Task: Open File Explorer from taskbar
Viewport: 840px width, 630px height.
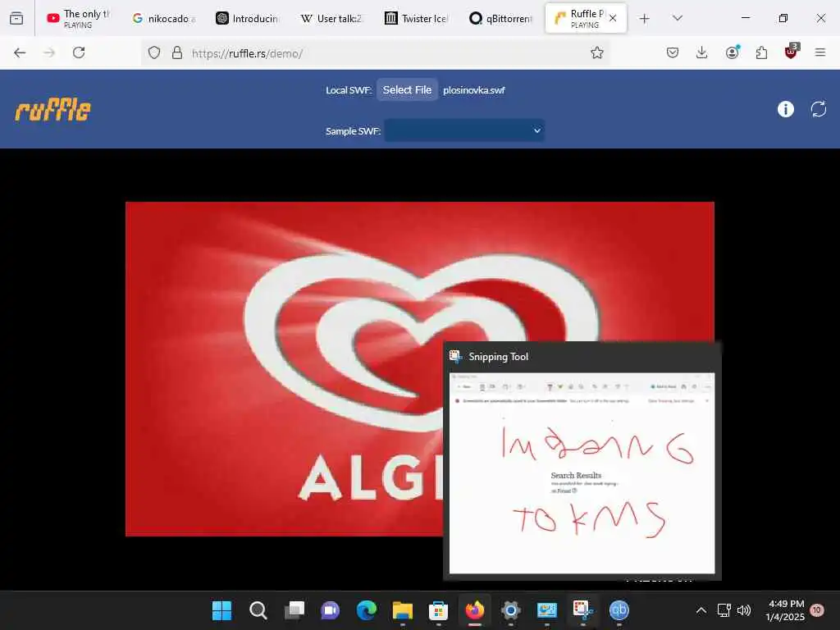Action: click(402, 610)
